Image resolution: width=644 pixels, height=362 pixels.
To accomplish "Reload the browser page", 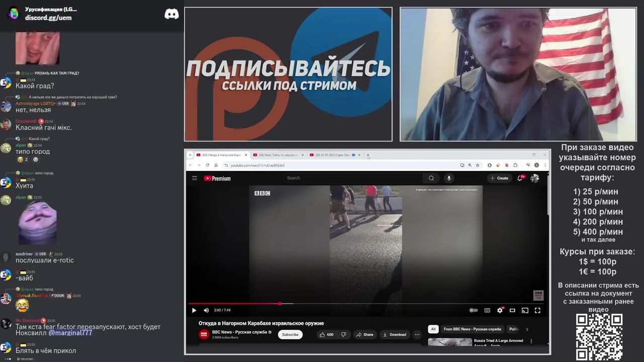I will coord(207,165).
